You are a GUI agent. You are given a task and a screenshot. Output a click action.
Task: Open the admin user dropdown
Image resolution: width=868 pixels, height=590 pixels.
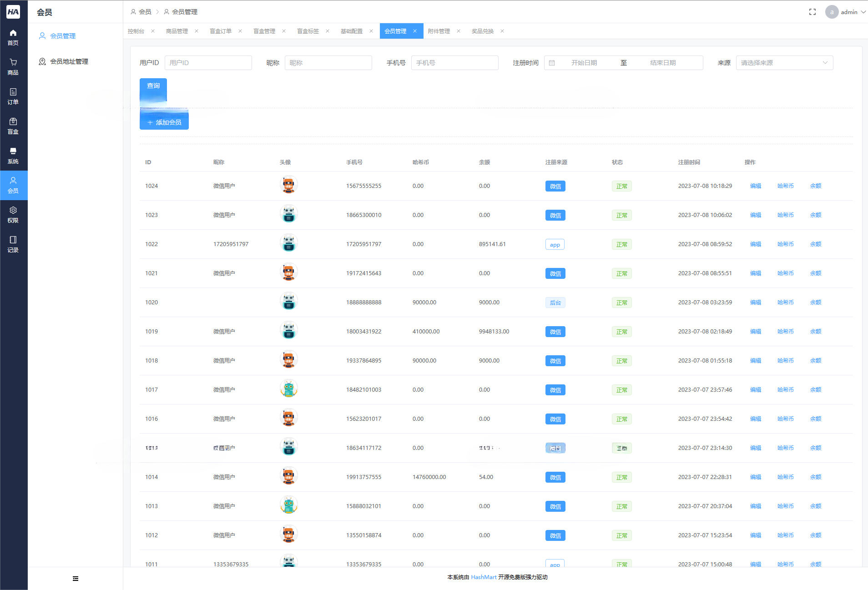point(846,12)
